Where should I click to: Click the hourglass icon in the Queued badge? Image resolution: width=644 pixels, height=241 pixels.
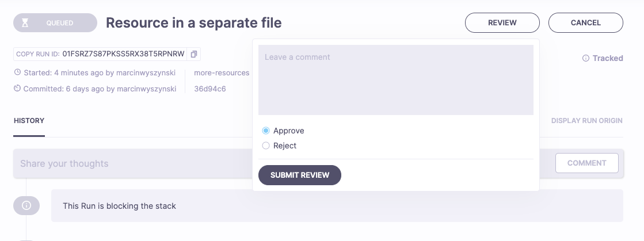click(x=25, y=23)
